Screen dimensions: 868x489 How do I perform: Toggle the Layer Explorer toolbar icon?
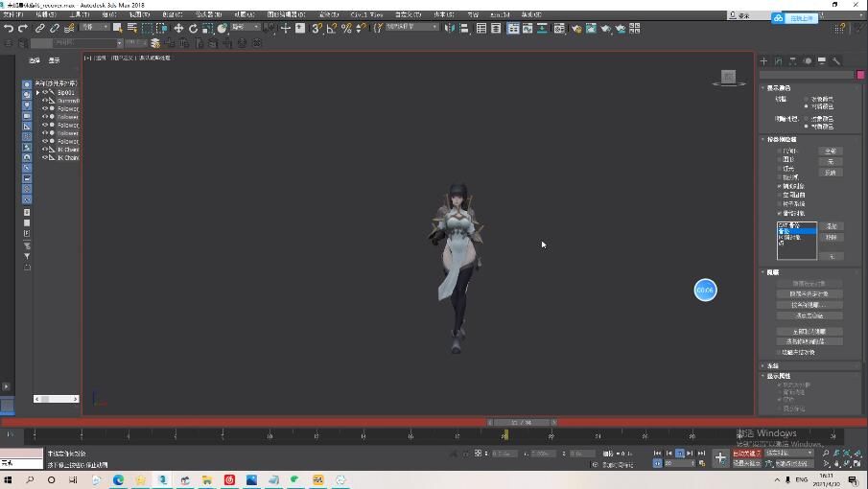point(496,28)
